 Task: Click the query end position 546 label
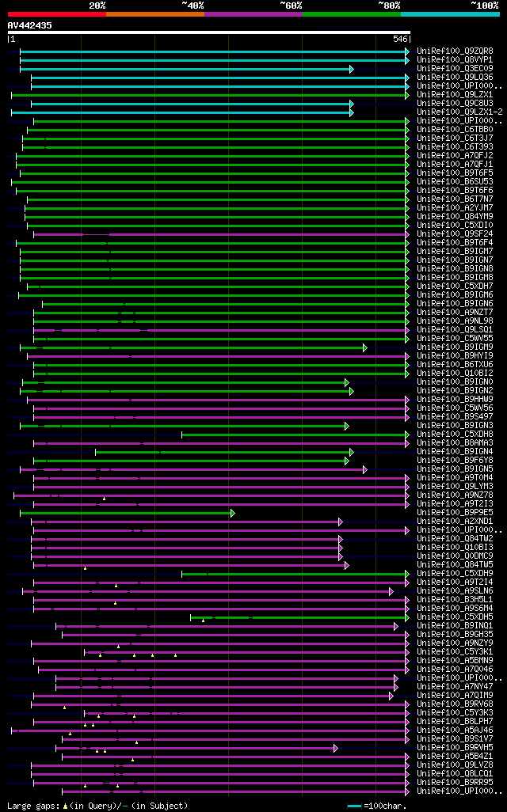(400, 40)
